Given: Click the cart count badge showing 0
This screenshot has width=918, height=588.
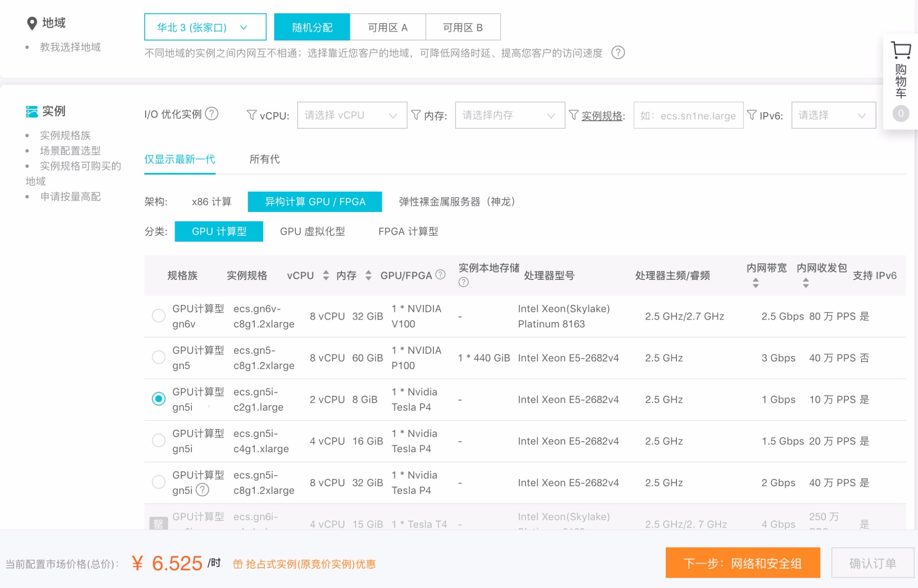Looking at the screenshot, I should point(901,114).
